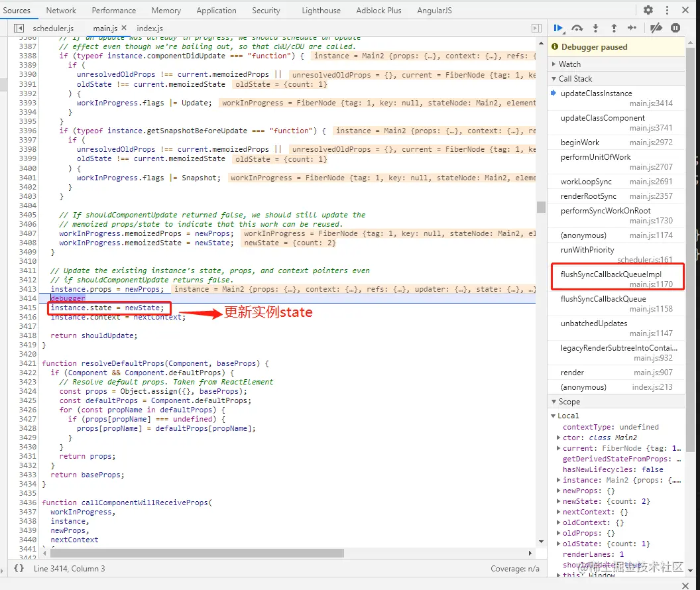Deactivate breakpoints icon
700x590 pixels.
tap(656, 28)
